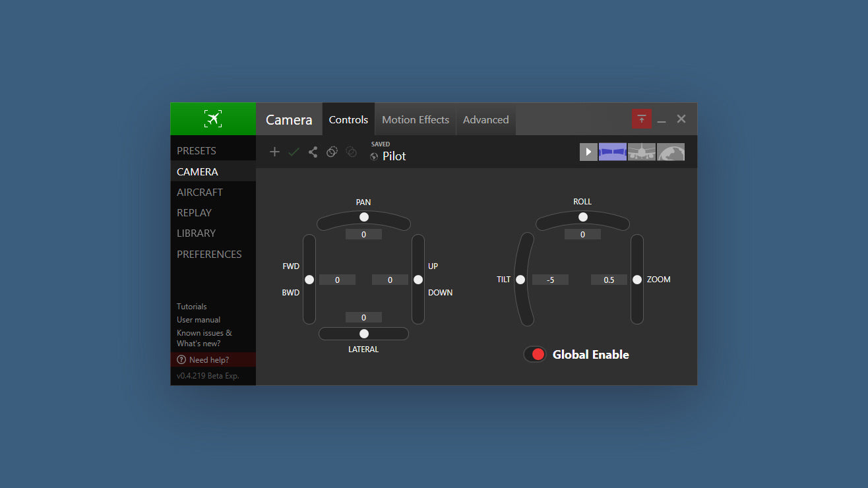Click the green checkmark save icon
868x488 pixels.
tap(294, 152)
